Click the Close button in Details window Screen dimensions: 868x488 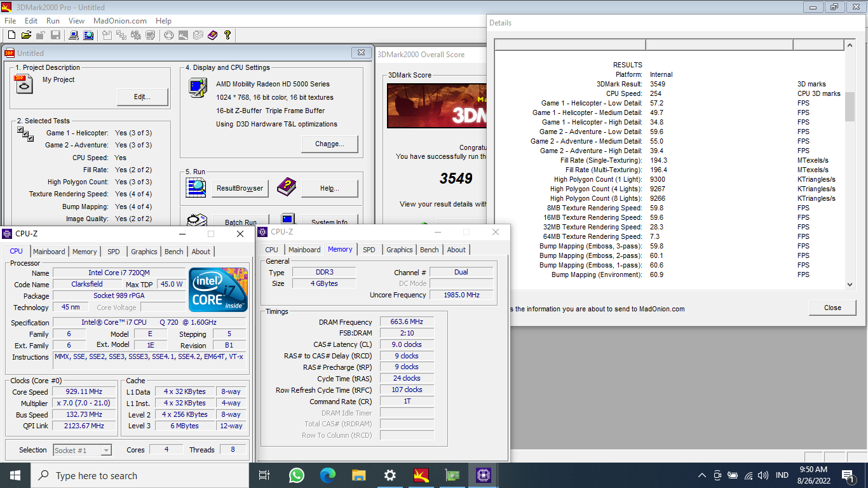click(832, 308)
